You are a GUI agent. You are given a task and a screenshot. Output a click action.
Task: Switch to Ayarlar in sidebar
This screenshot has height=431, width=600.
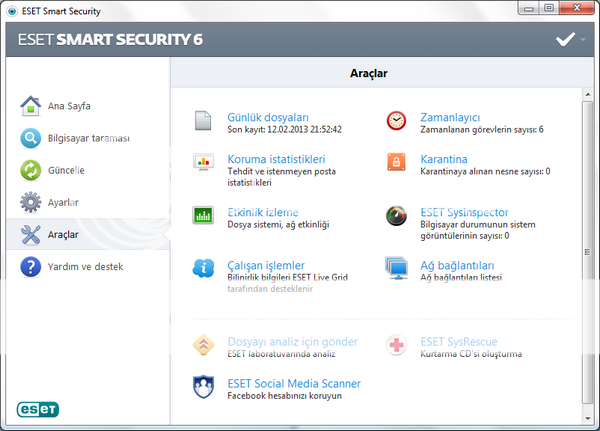tap(63, 202)
